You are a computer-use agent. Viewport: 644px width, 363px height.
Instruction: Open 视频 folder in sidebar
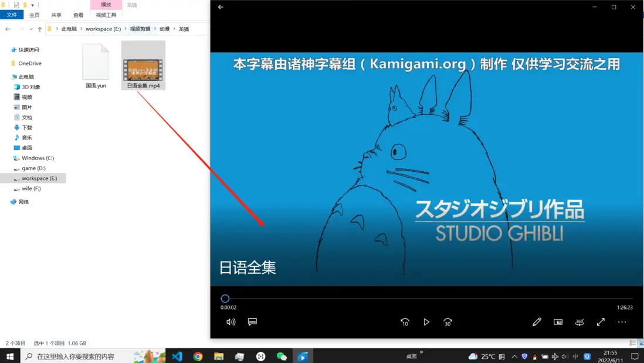pos(27,97)
